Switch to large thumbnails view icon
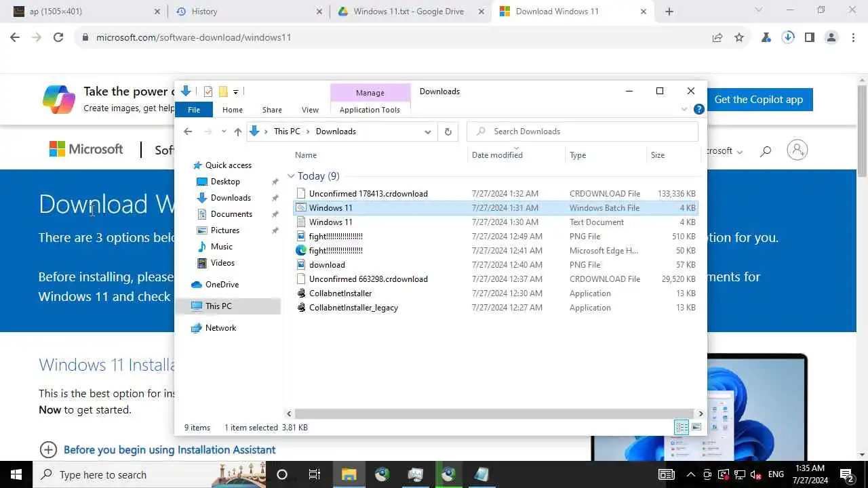Image resolution: width=868 pixels, height=488 pixels. [x=696, y=427]
